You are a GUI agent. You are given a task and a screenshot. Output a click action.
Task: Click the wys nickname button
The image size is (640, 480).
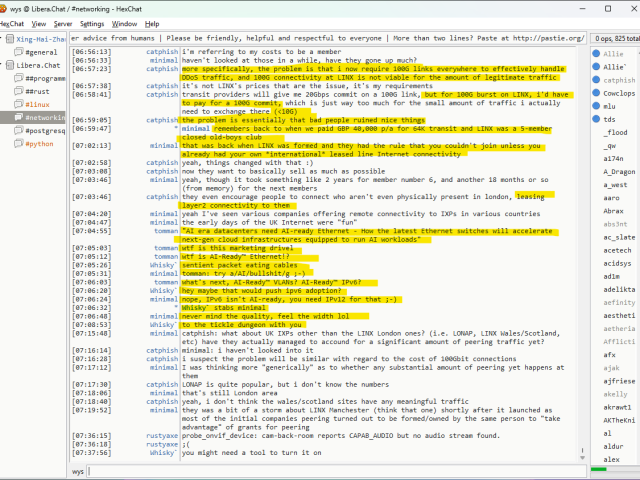(x=78, y=470)
